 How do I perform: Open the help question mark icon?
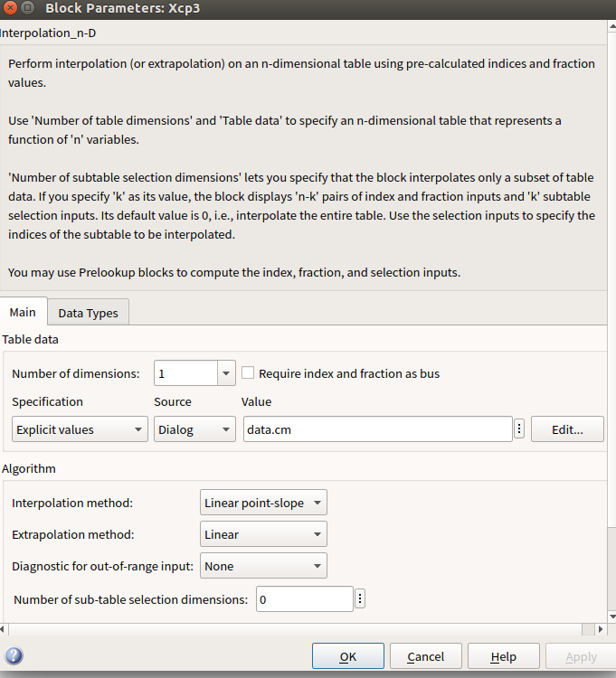pos(14,655)
